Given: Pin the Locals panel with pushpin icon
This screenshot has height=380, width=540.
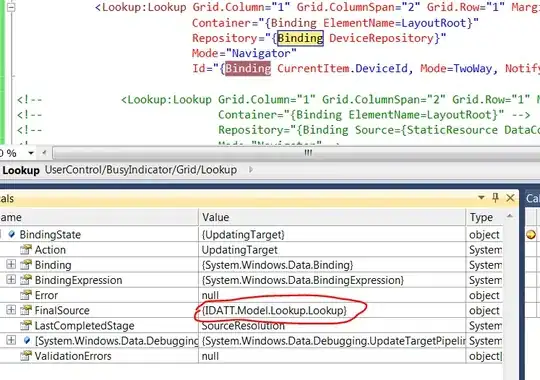Looking at the screenshot, I should [496, 198].
